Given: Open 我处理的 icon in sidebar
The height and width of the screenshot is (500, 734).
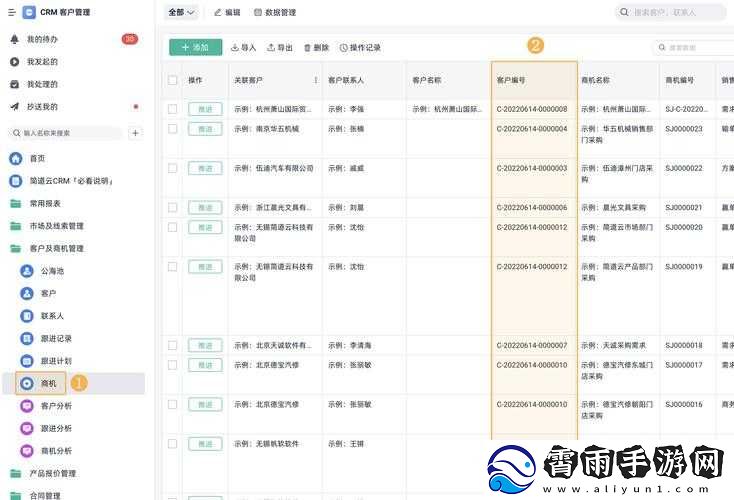Looking at the screenshot, I should [15, 84].
